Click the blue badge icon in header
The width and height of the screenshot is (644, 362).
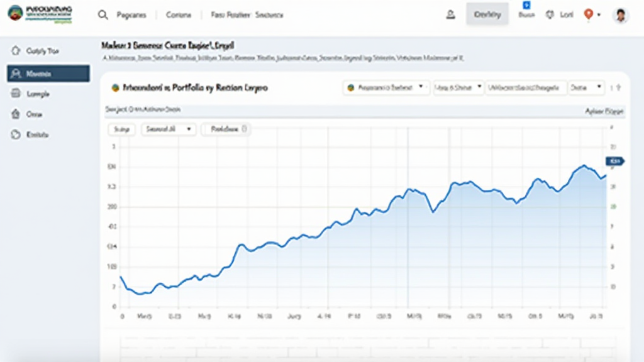click(526, 5)
